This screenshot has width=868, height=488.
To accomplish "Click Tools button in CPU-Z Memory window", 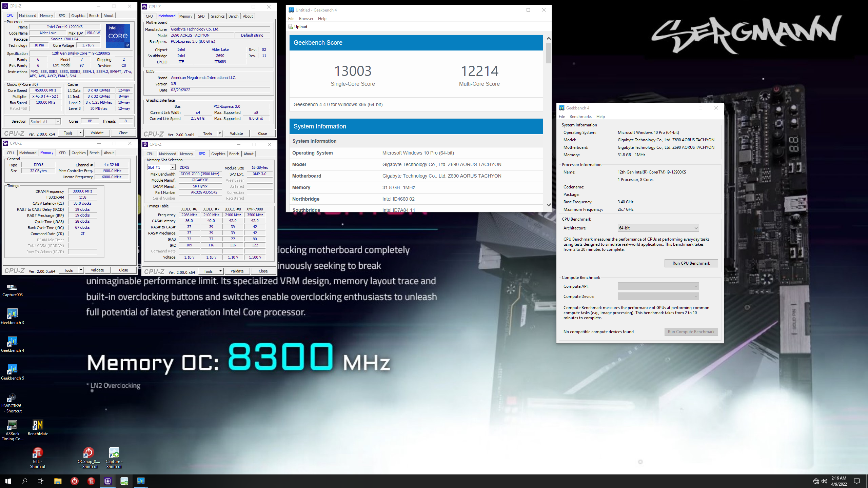I will [x=68, y=270].
